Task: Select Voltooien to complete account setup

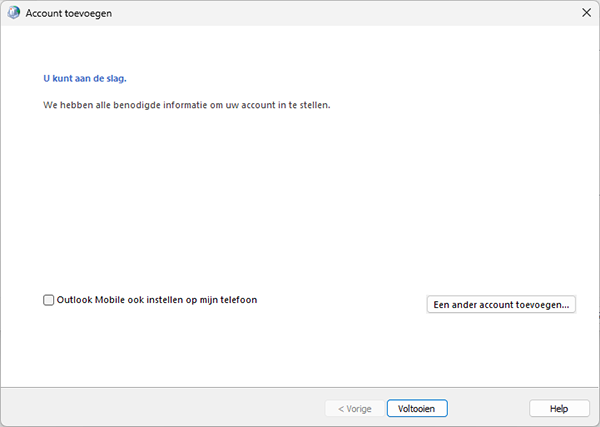Action: point(417,409)
